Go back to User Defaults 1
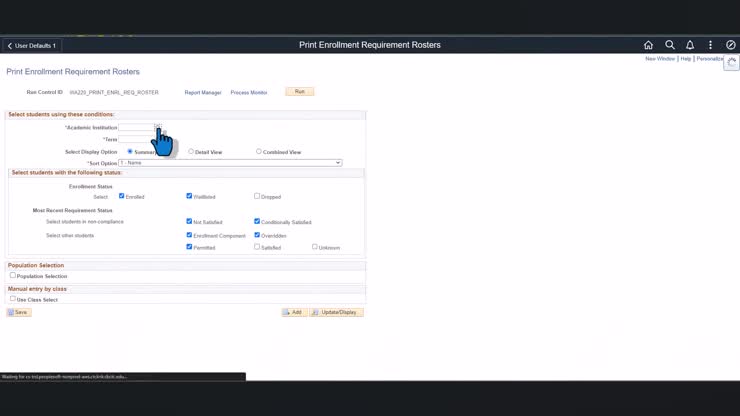 point(32,45)
